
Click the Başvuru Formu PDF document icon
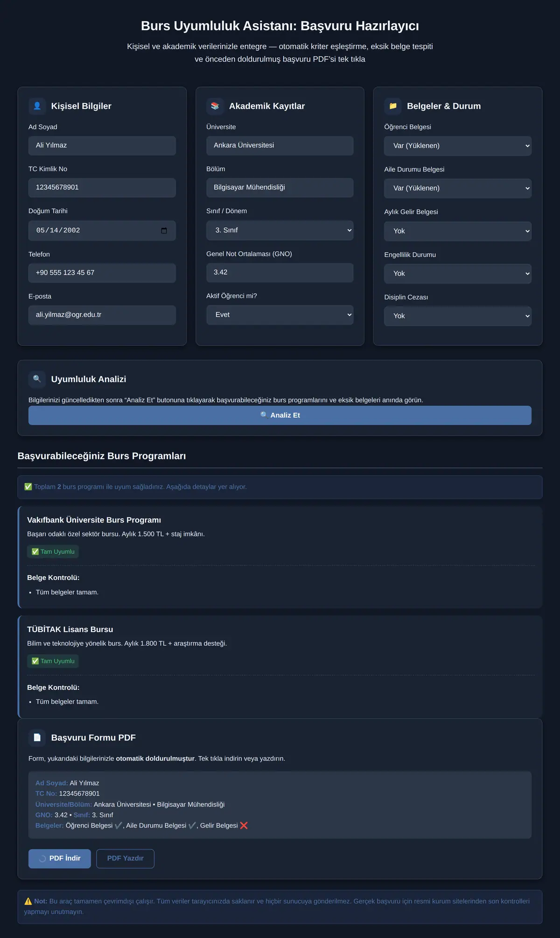coord(37,738)
